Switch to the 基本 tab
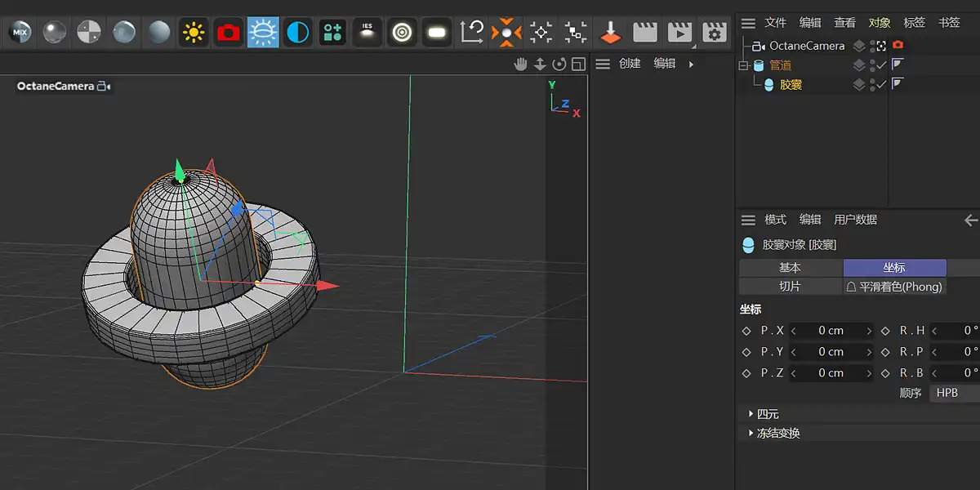The height and width of the screenshot is (490, 980). [790, 268]
